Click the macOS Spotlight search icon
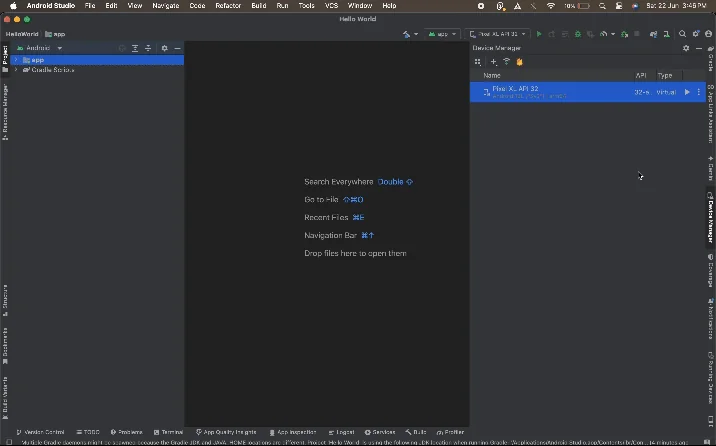Image resolution: width=716 pixels, height=446 pixels. point(602,6)
